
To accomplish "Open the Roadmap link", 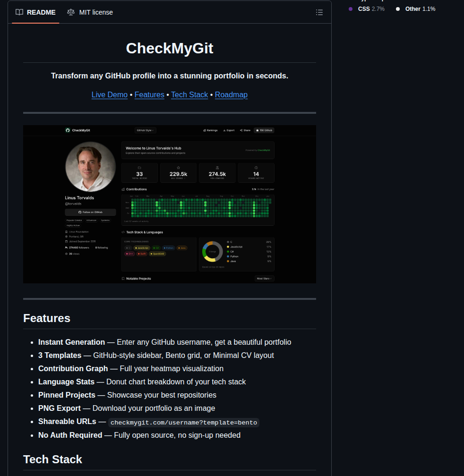I will click(231, 95).
